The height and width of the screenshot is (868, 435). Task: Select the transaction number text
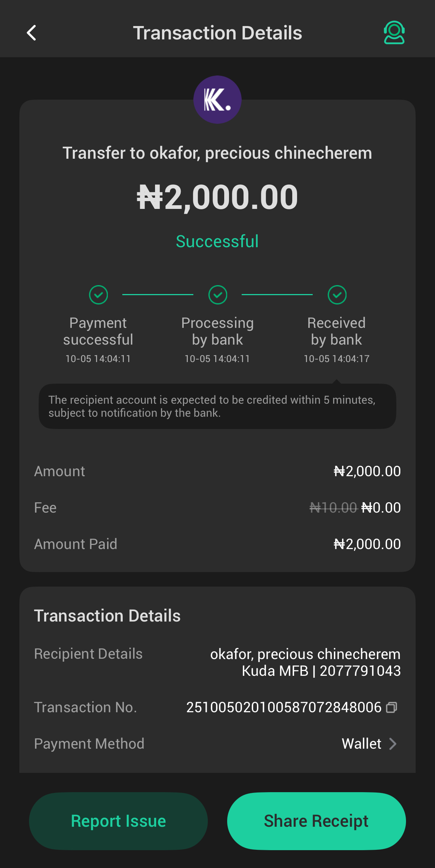click(x=284, y=707)
